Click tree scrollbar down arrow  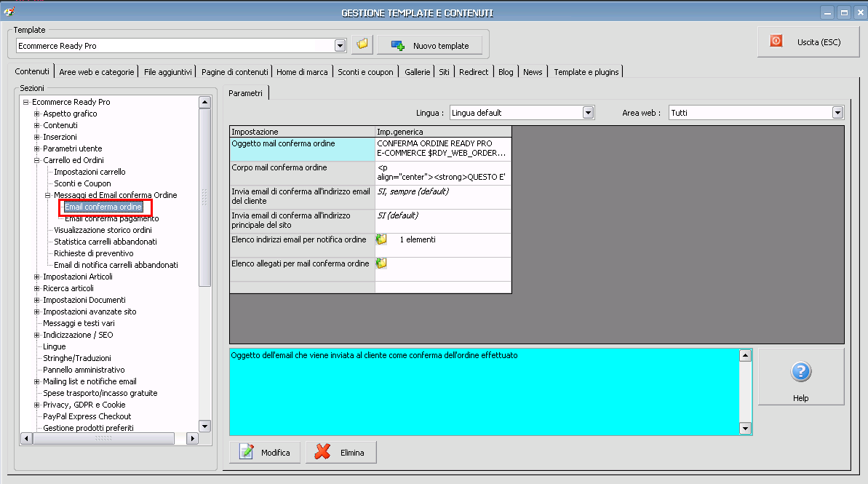[x=205, y=426]
